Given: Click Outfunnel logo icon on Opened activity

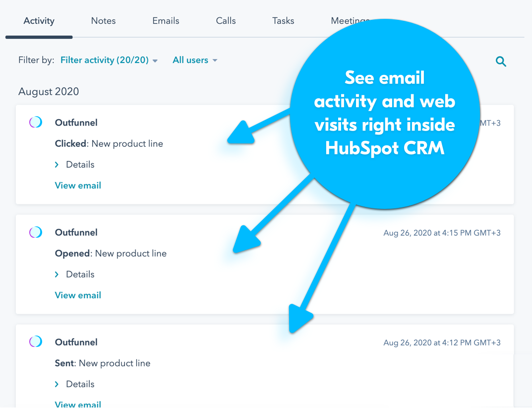Looking at the screenshot, I should coord(36,232).
